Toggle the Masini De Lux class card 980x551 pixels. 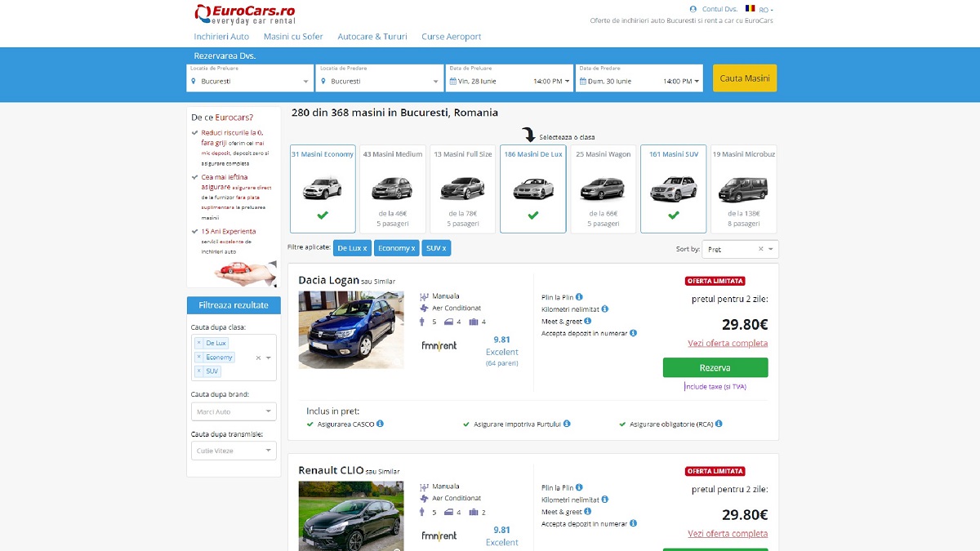click(532, 189)
